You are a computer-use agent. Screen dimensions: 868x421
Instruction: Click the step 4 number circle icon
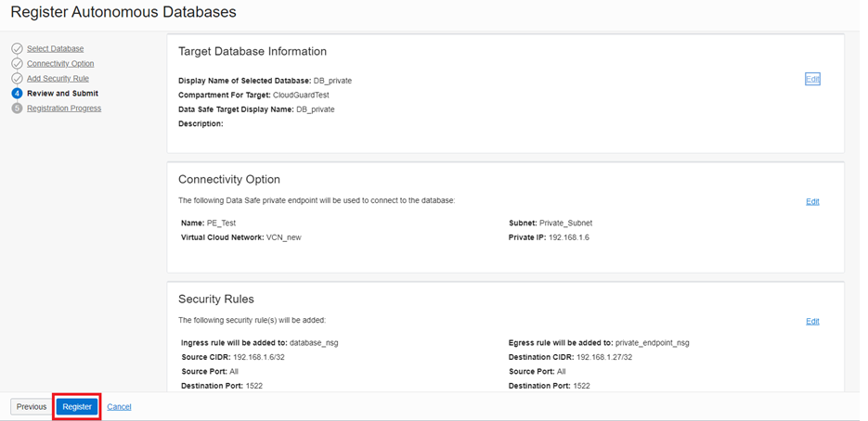[x=17, y=93]
